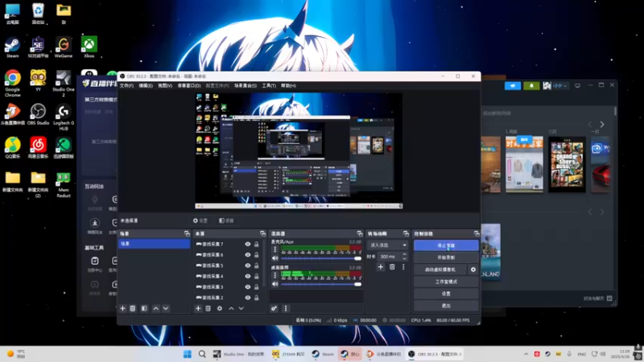
Task: Move source down arrow in Sources panel
Action: click(241, 308)
